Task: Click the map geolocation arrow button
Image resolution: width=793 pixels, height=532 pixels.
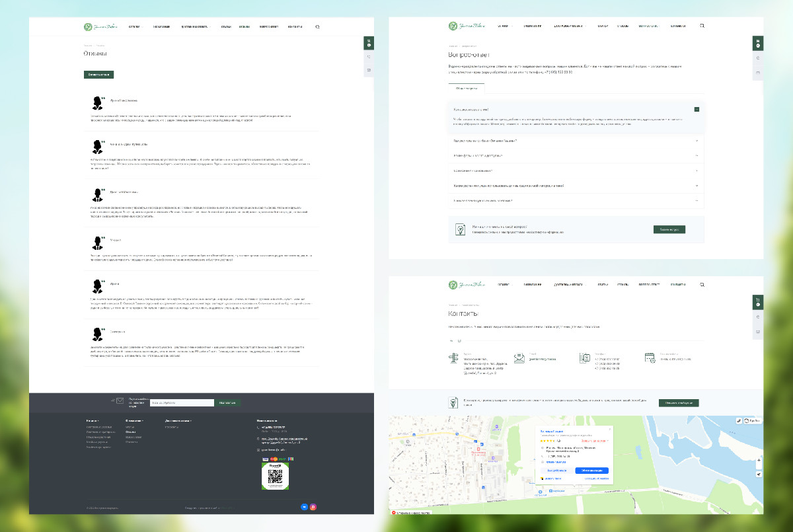Action: [x=759, y=475]
